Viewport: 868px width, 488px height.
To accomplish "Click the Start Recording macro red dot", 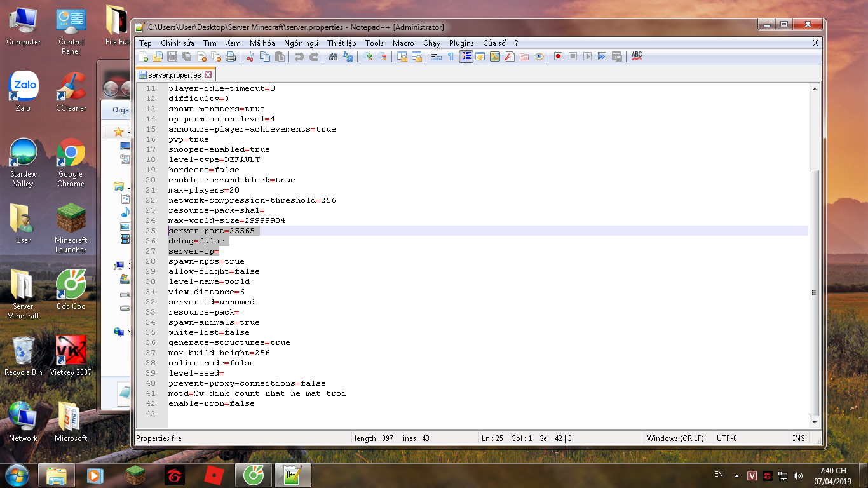I will 558,57.
